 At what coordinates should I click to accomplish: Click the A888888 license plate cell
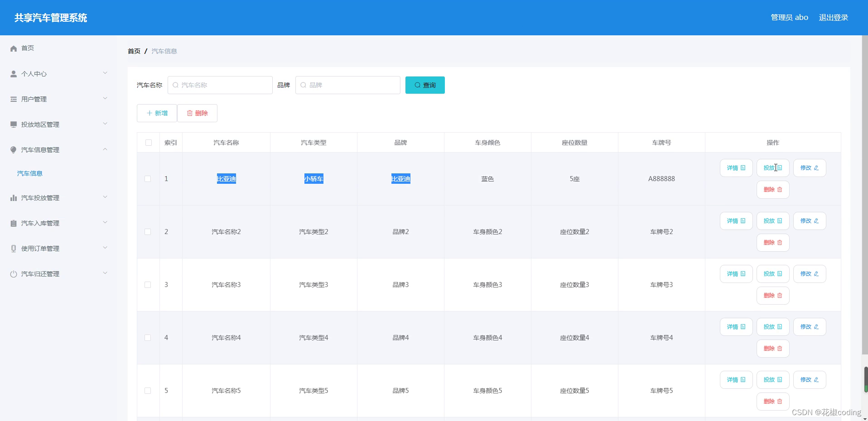click(x=661, y=179)
